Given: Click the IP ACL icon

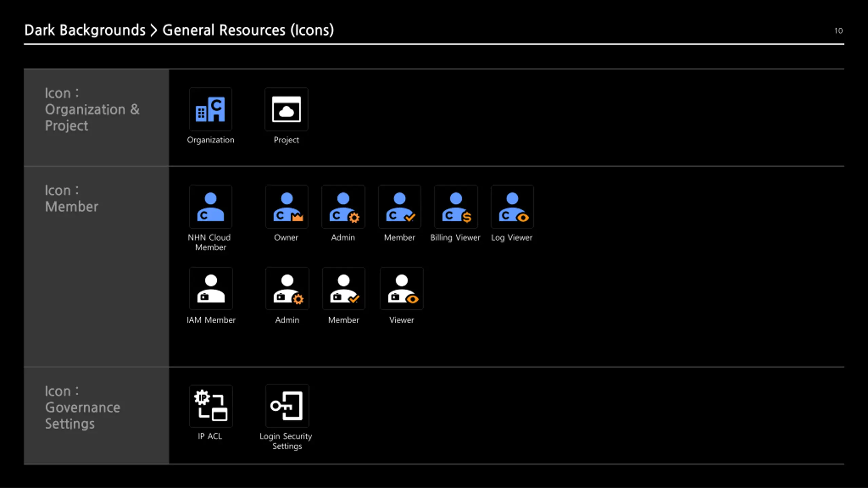Looking at the screenshot, I should (211, 406).
